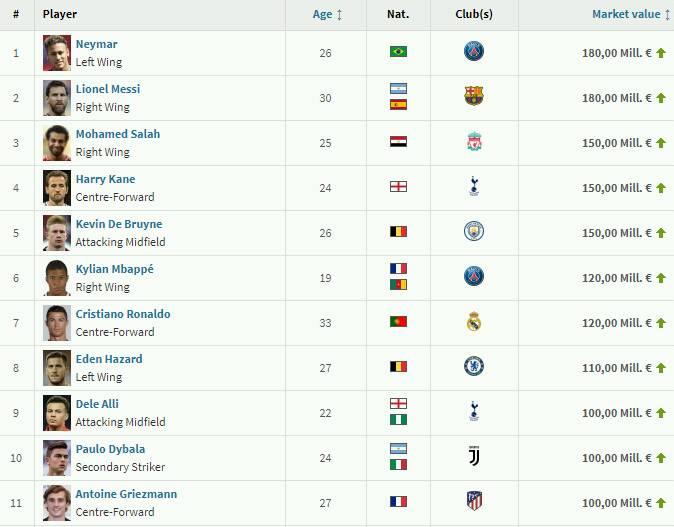Click the Real Madrid club crest
Screen dimensions: 674x527
474,322
